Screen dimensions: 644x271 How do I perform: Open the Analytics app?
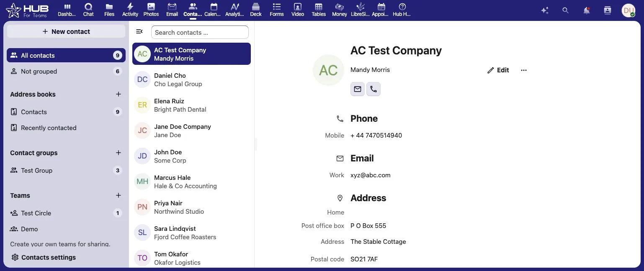click(x=235, y=10)
